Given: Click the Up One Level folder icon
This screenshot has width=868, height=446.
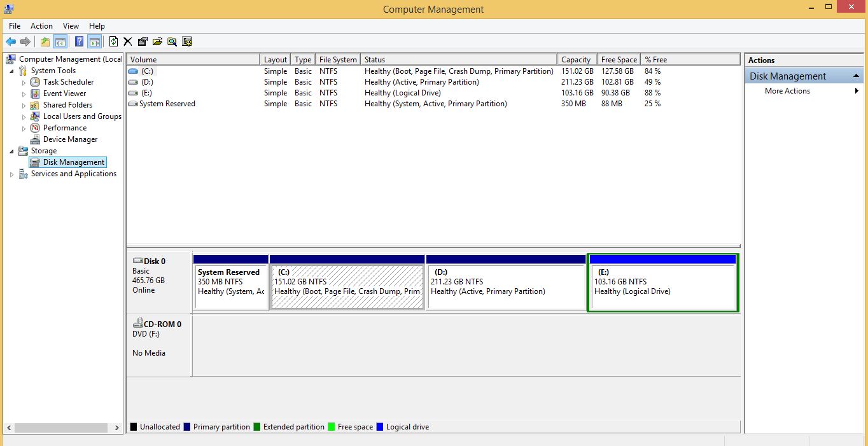Looking at the screenshot, I should click(x=45, y=42).
